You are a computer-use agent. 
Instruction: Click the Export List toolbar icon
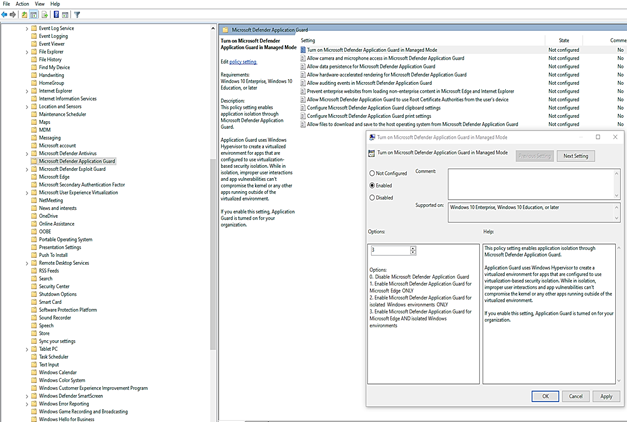point(44,15)
